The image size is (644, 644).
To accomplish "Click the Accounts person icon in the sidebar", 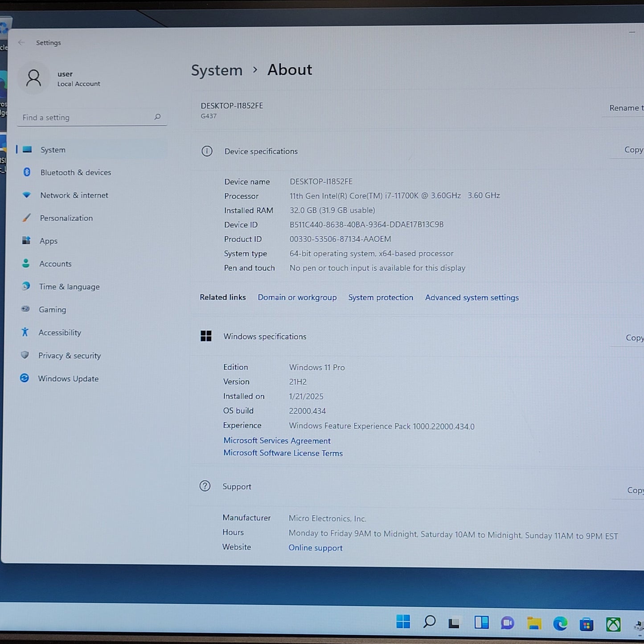I will pyautogui.click(x=26, y=263).
